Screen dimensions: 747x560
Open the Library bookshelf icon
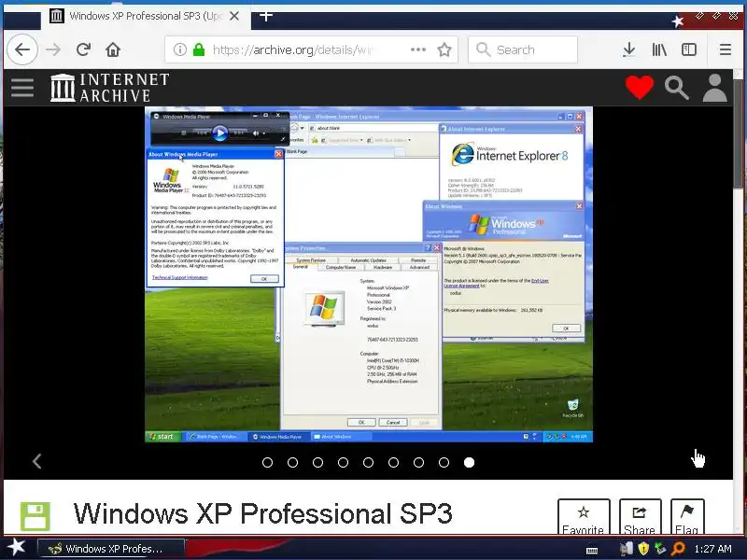click(659, 49)
